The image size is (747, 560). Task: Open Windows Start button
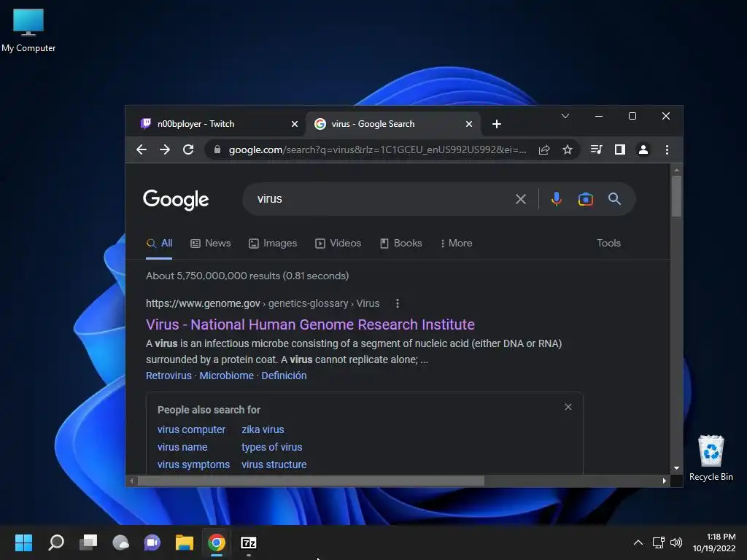[x=23, y=542]
